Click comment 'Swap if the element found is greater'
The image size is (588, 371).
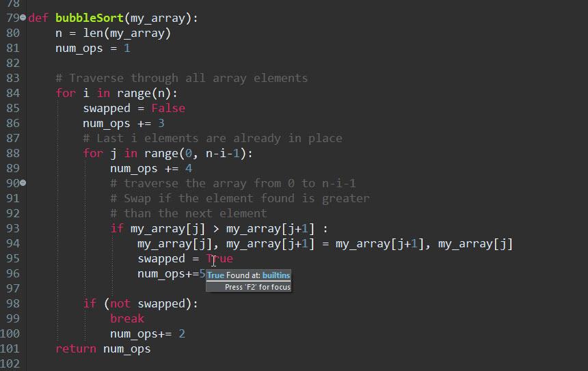pyautogui.click(x=240, y=198)
